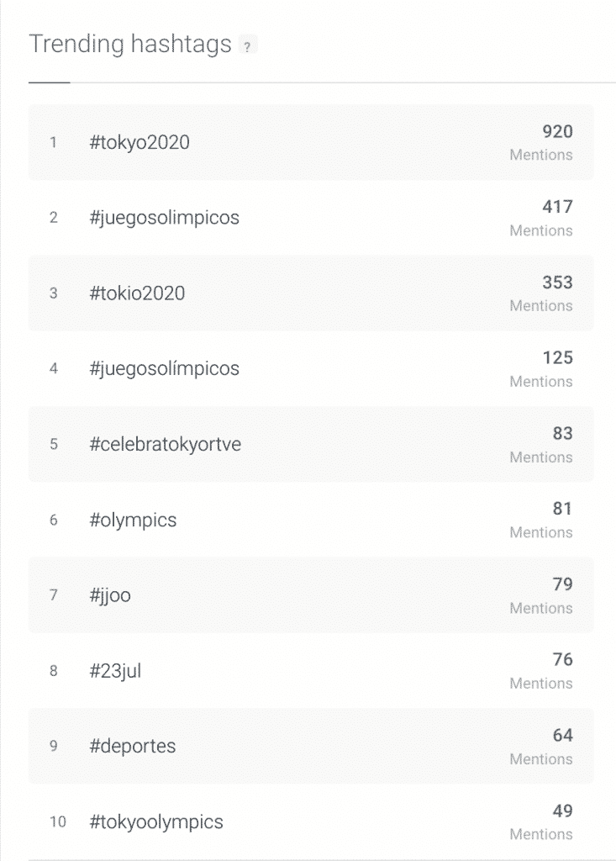Click the 920 mentions count
616x861 pixels.
point(557,132)
